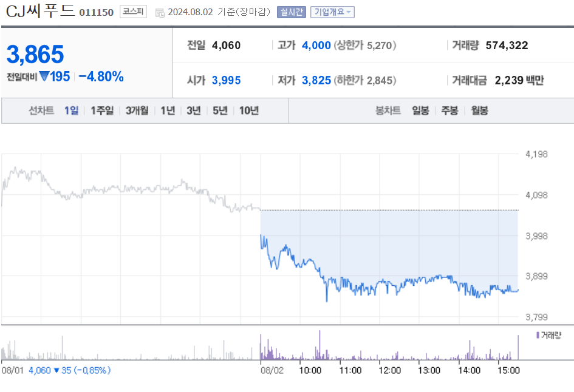Screen dimensions: 574x392
Task: Switch to the 1년 chart view
Action: click(x=168, y=111)
